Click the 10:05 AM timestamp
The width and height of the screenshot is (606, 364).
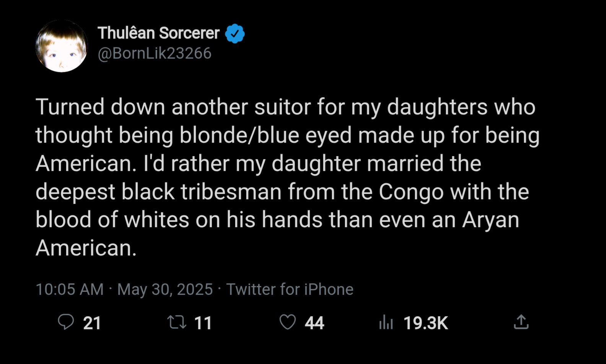[x=70, y=289]
